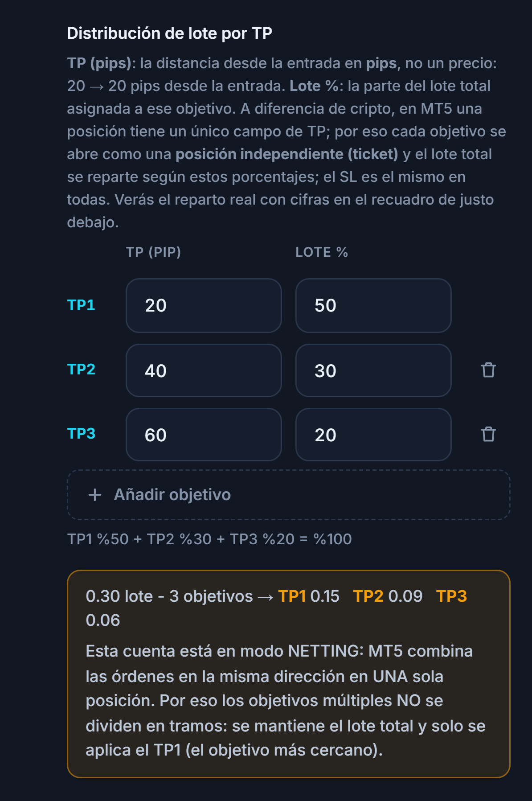Click the Distribución de lote por TP heading
532x801 pixels.
tap(169, 33)
